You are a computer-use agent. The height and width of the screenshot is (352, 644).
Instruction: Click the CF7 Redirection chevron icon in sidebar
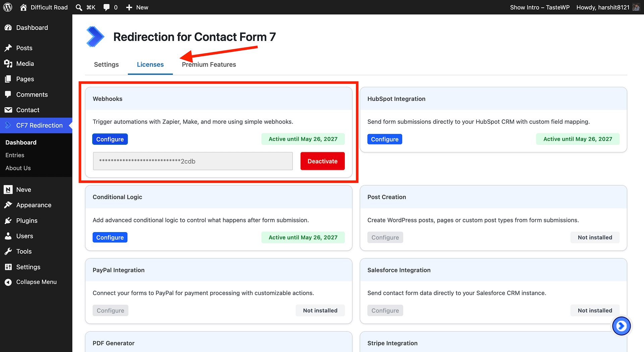coord(8,125)
